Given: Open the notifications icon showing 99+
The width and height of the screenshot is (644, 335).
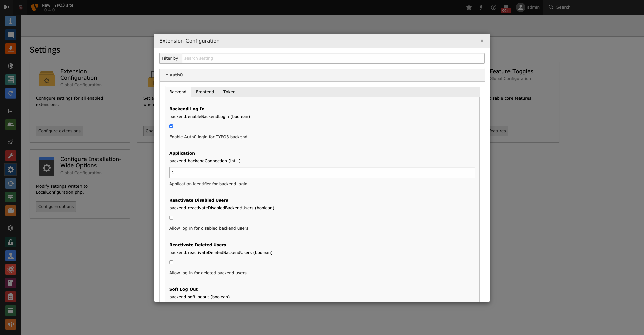Looking at the screenshot, I should pos(506,7).
